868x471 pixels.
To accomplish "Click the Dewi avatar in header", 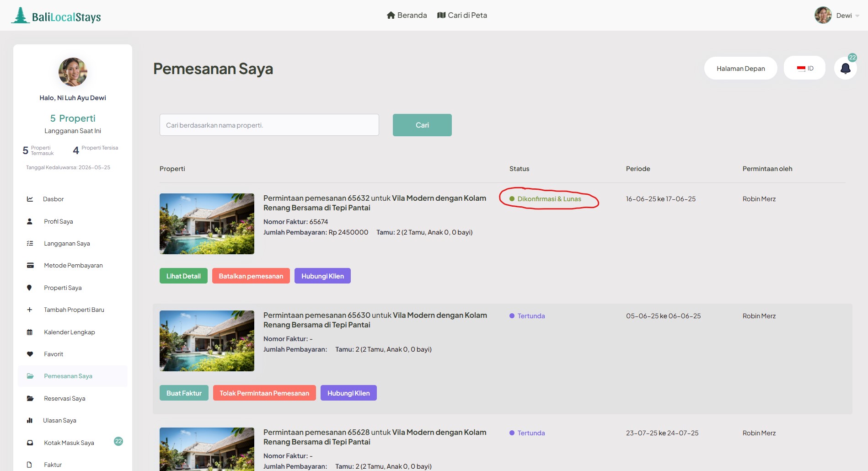I will coord(823,15).
